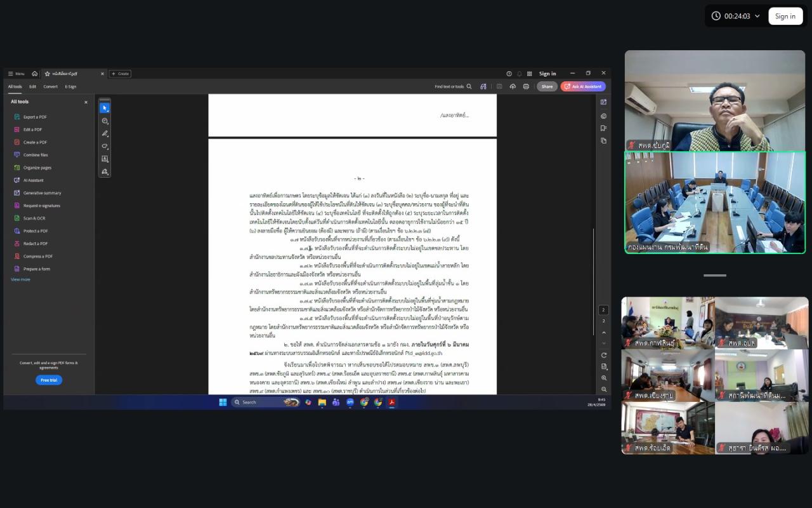Select Export a PDF tool
812x508 pixels.
(x=30, y=117)
